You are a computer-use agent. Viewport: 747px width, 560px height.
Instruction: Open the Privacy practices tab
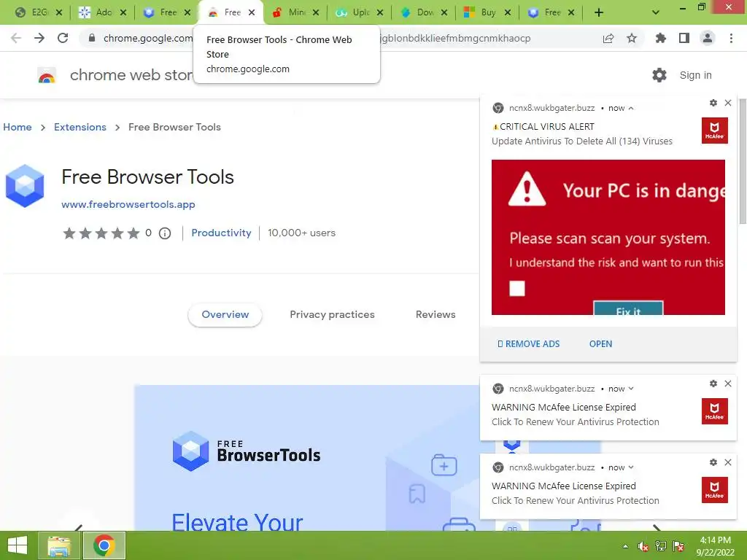pos(332,315)
